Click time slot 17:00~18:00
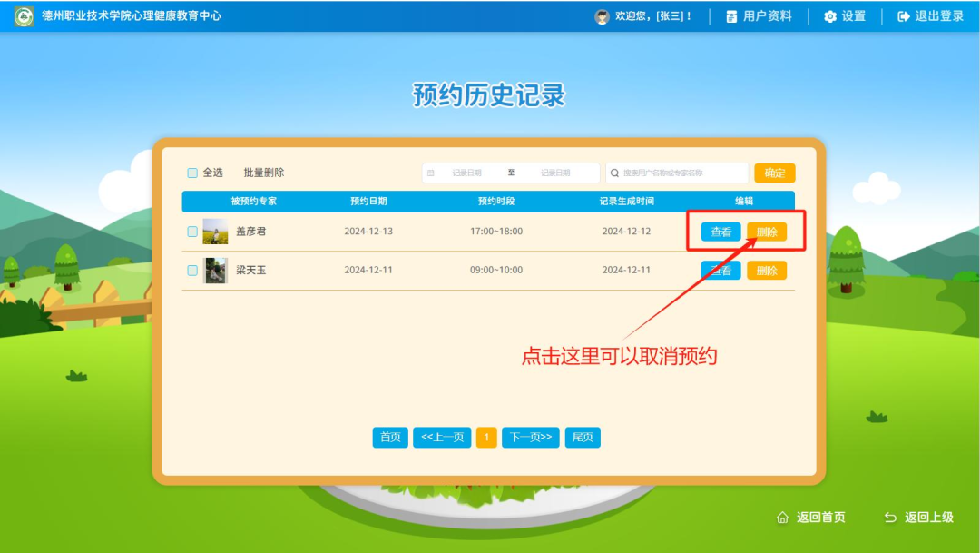 [x=496, y=232]
